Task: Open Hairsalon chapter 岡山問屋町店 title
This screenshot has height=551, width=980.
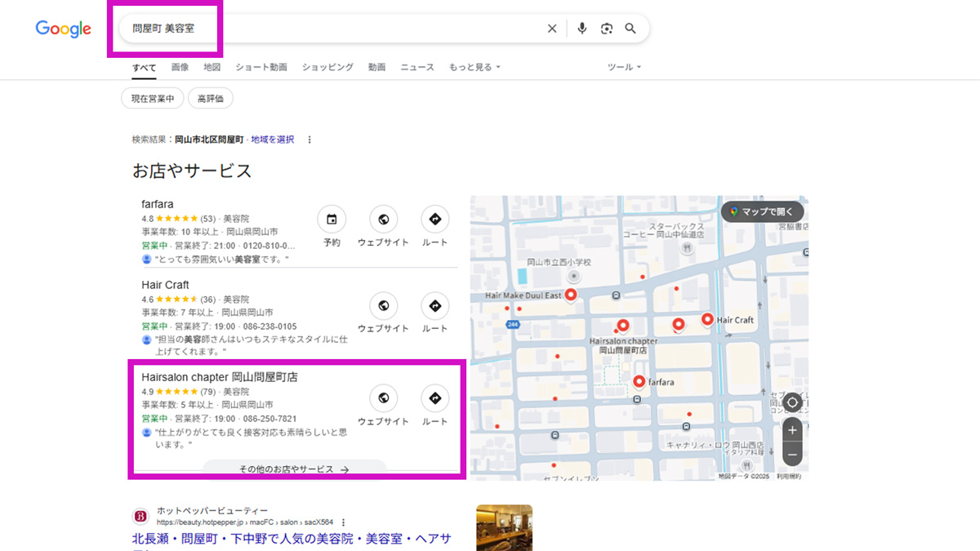Action: [x=220, y=377]
